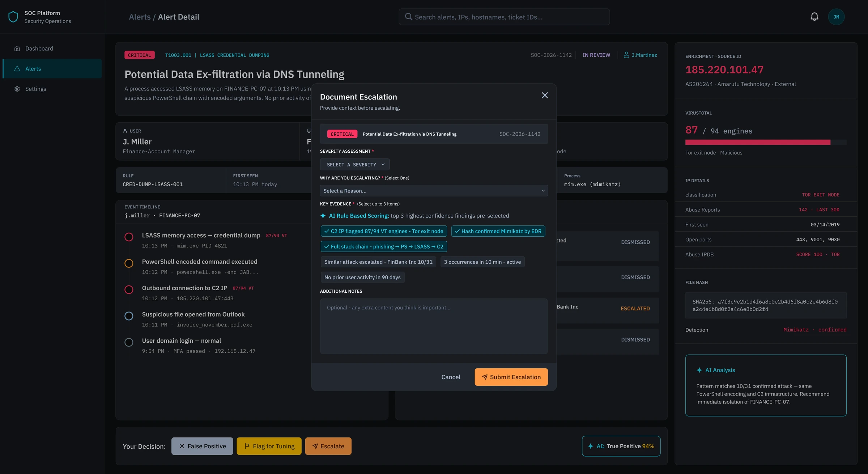Screen dimensions: 868x474
Task: Deselect Full stack chain phishing evidence chip
Action: click(x=384, y=246)
